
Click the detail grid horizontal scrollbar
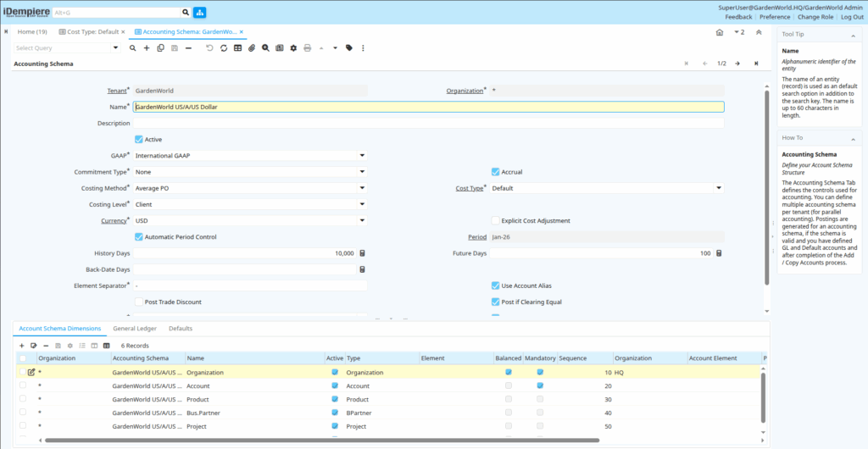322,441
